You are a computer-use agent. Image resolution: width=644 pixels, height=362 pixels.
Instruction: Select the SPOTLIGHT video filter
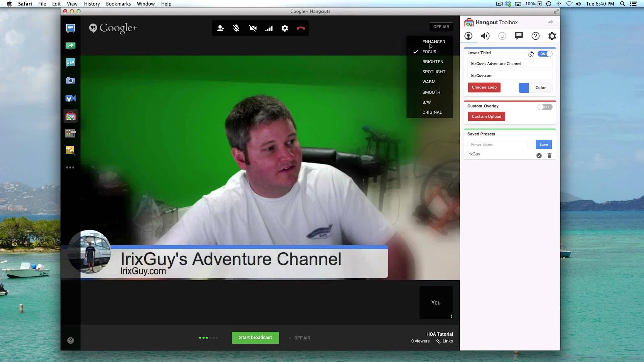click(x=434, y=72)
